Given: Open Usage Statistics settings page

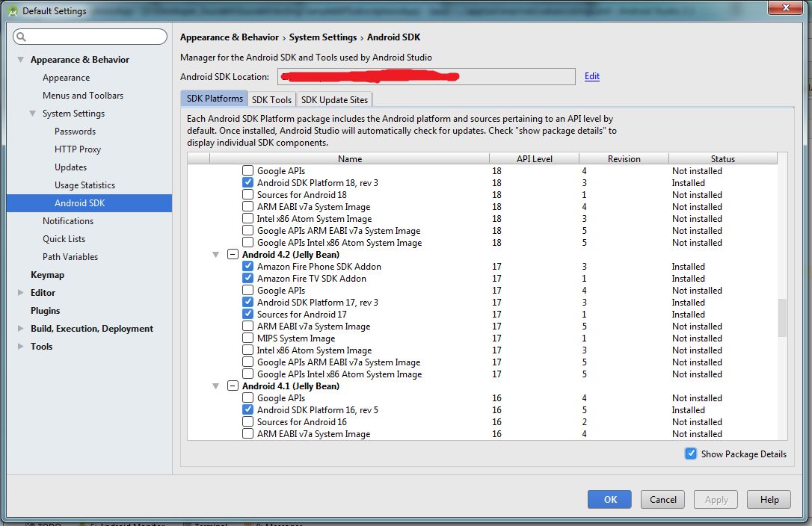Looking at the screenshot, I should (85, 185).
